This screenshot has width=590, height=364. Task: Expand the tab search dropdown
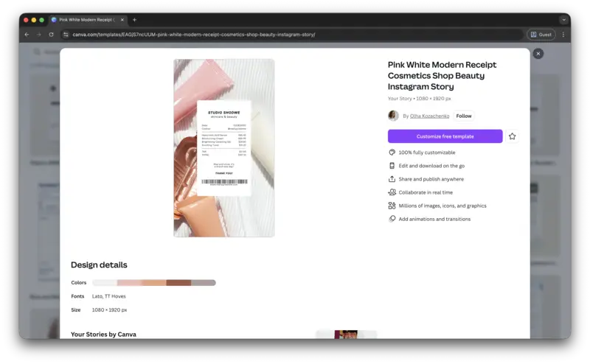pos(563,20)
